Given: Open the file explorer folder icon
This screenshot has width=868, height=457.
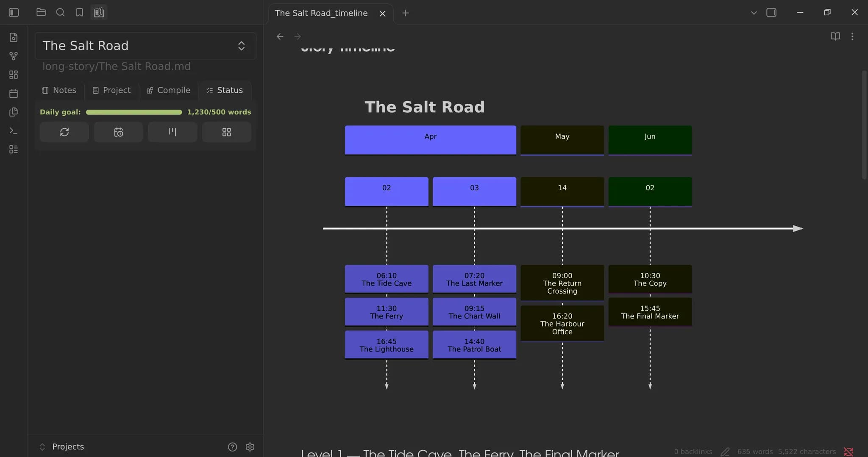Looking at the screenshot, I should 41,12.
